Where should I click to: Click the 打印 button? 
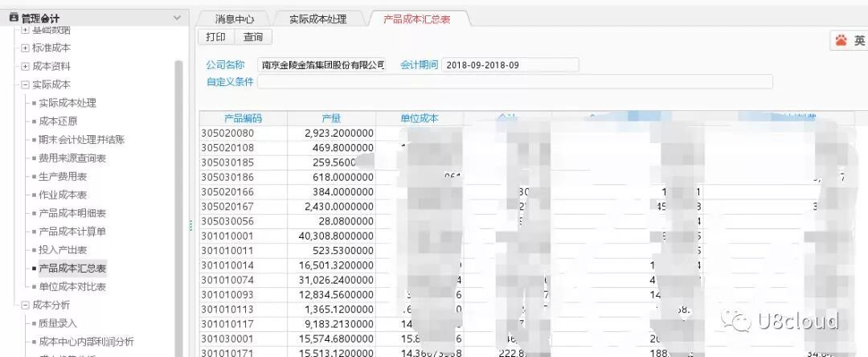click(x=216, y=37)
